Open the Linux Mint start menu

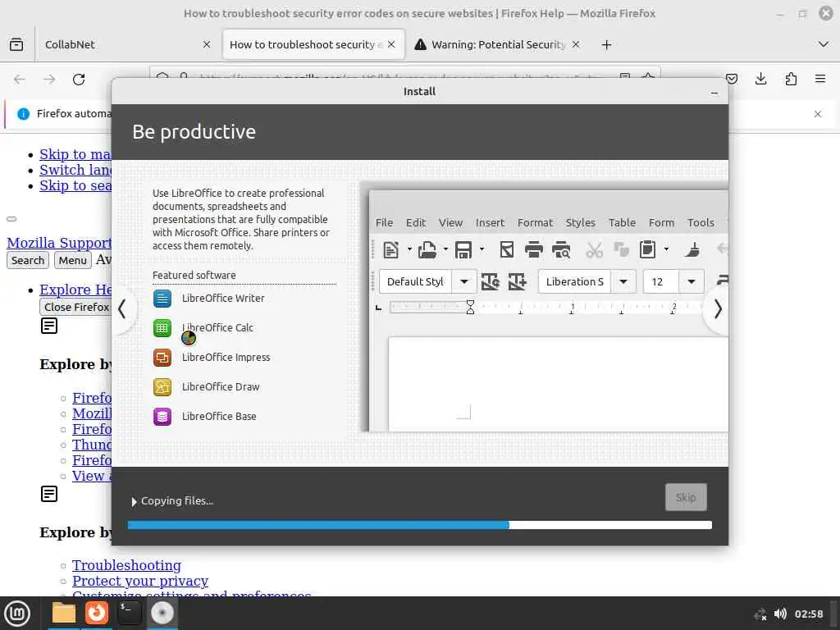coord(17,613)
